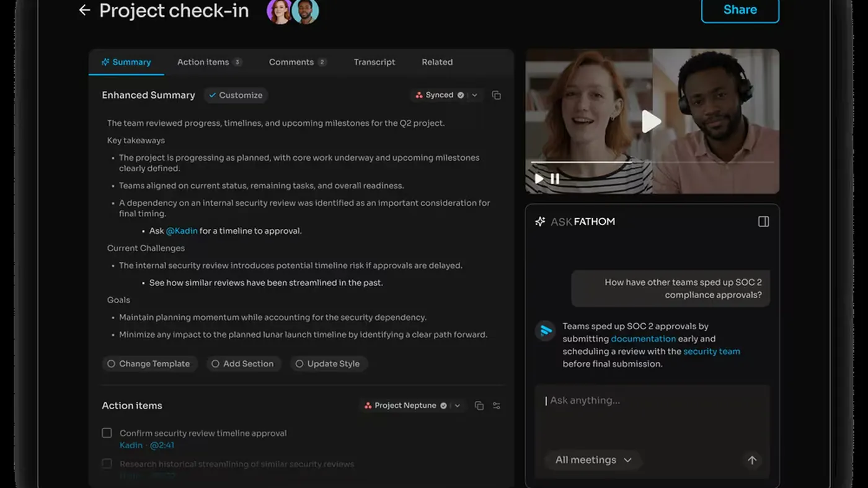Collapse the Ask Fathom side panel icon

(763, 221)
